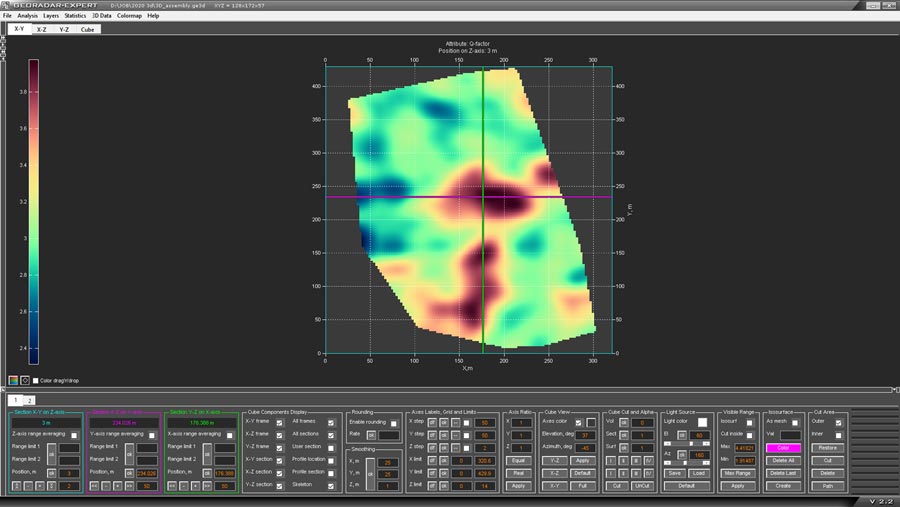Screen dimensions: 900x507
Task: Click the Max Range button
Action: (x=737, y=473)
